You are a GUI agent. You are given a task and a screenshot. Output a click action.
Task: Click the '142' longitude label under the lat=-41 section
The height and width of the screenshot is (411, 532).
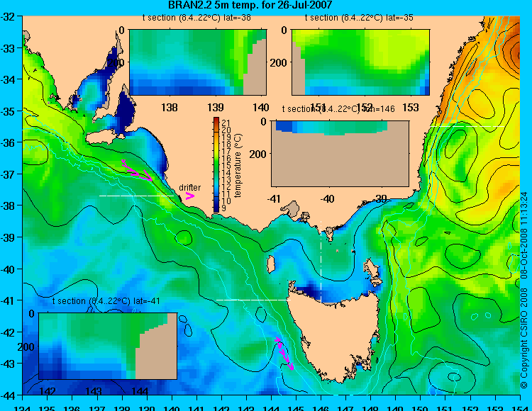(47, 391)
